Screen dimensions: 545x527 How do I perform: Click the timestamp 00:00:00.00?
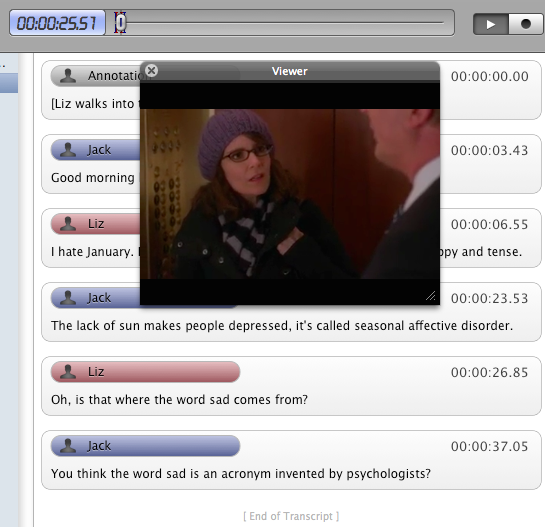[489, 76]
